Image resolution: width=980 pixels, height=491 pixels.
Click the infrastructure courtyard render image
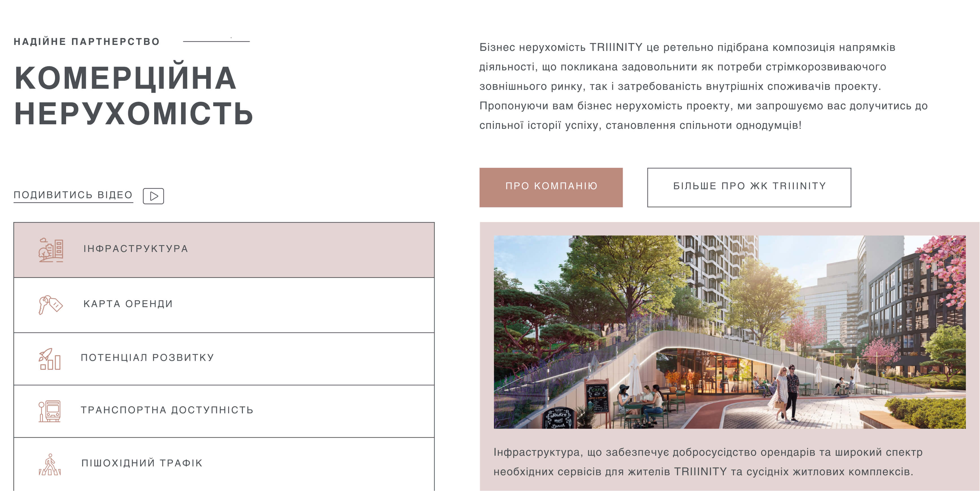[x=729, y=332]
